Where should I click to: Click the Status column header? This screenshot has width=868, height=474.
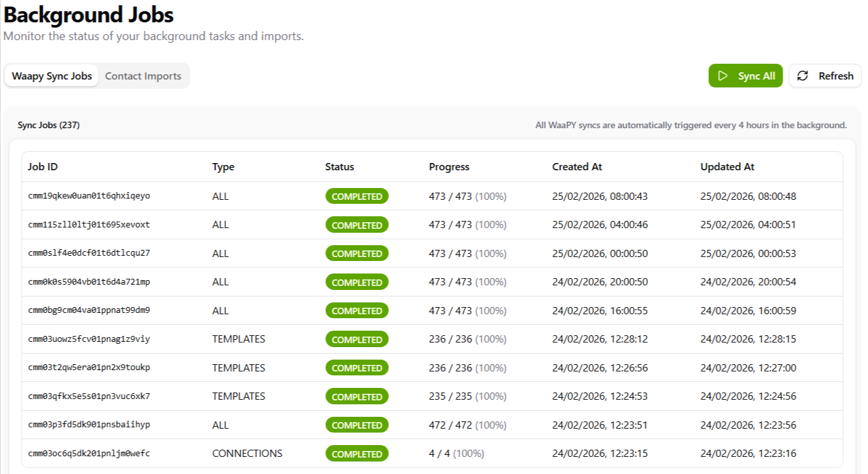(x=340, y=167)
